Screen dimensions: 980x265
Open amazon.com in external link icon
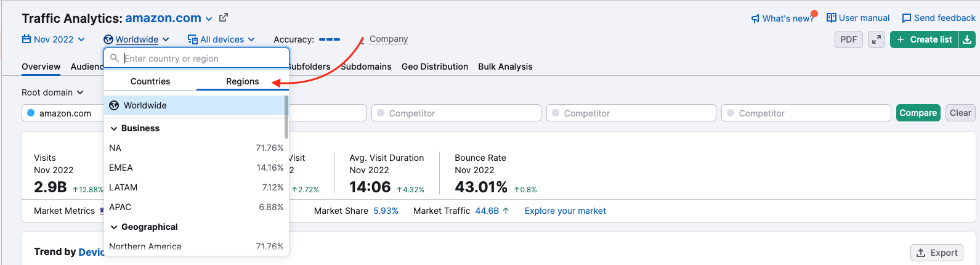click(x=224, y=18)
